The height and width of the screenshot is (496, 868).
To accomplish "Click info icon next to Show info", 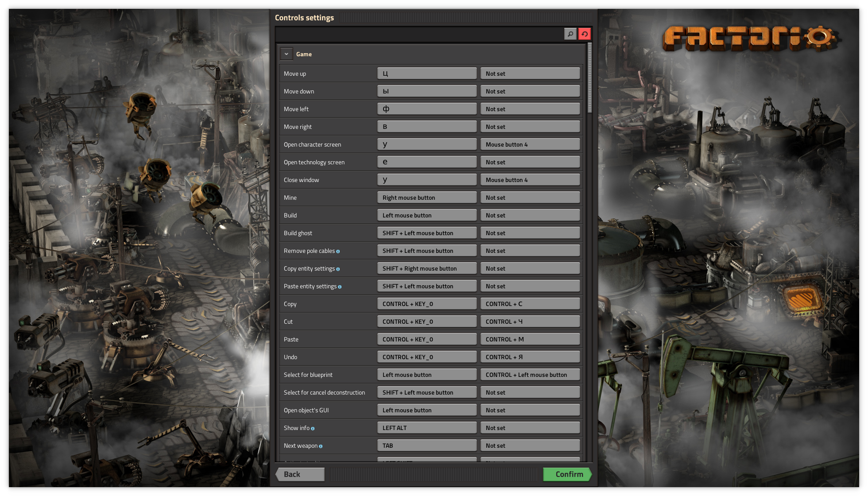I will pyautogui.click(x=313, y=428).
